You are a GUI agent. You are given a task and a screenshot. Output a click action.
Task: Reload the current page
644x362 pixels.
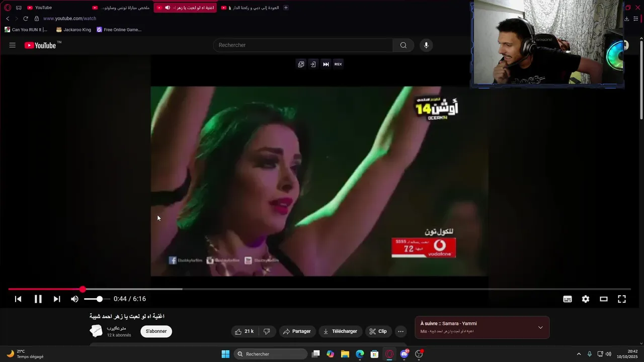(x=26, y=19)
